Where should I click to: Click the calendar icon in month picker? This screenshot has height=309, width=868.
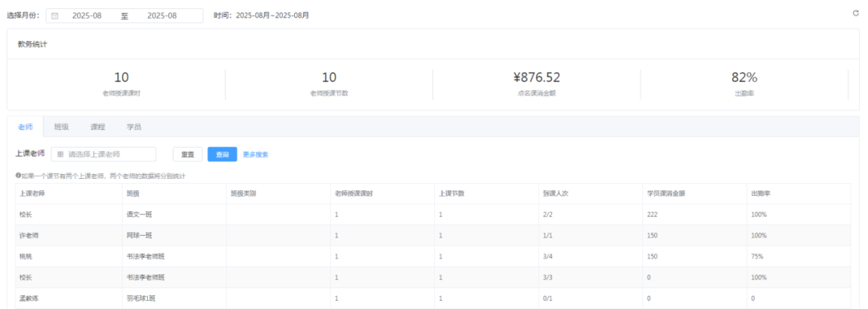pyautogui.click(x=55, y=16)
